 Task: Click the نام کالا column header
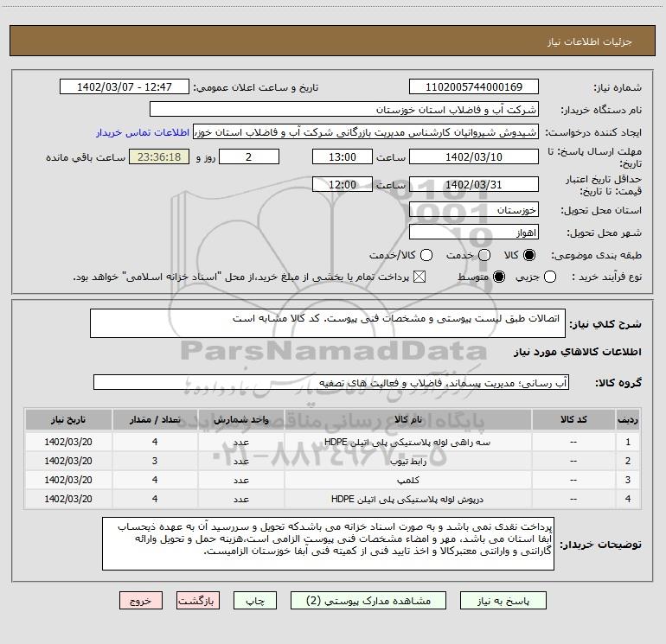(x=407, y=419)
